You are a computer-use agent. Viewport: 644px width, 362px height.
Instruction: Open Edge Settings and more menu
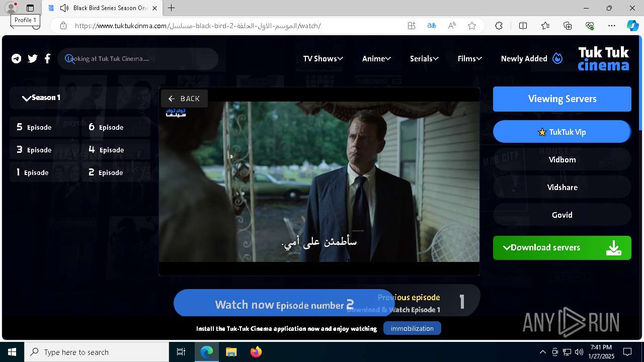pos(612,26)
